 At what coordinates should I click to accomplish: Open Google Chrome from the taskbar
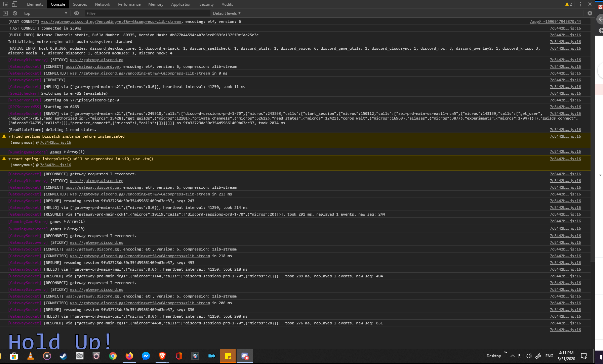(x=113, y=356)
